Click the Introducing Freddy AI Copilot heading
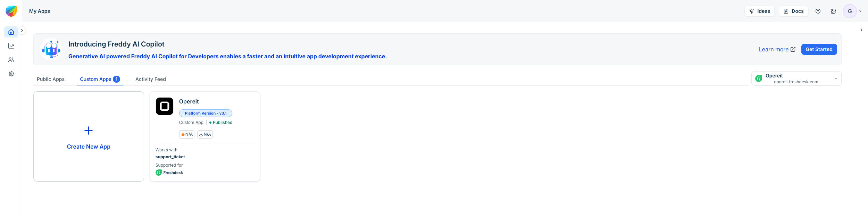This screenshot has width=868, height=217. tap(116, 44)
